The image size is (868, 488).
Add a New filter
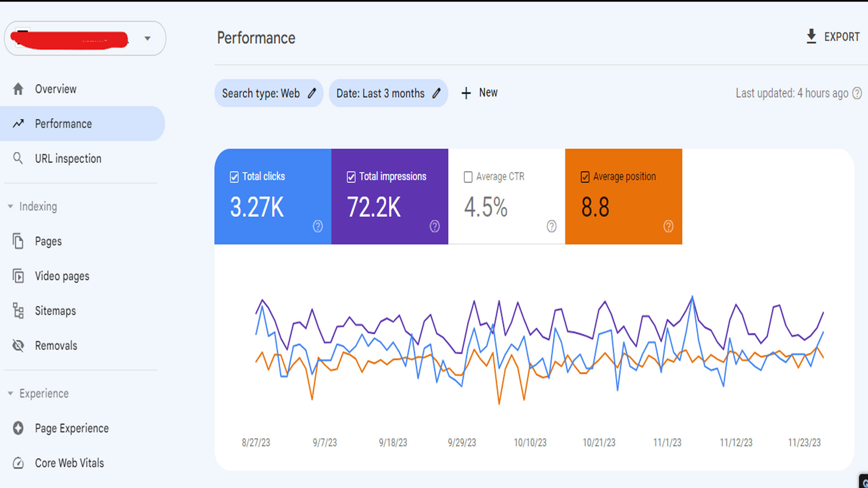pyautogui.click(x=479, y=93)
